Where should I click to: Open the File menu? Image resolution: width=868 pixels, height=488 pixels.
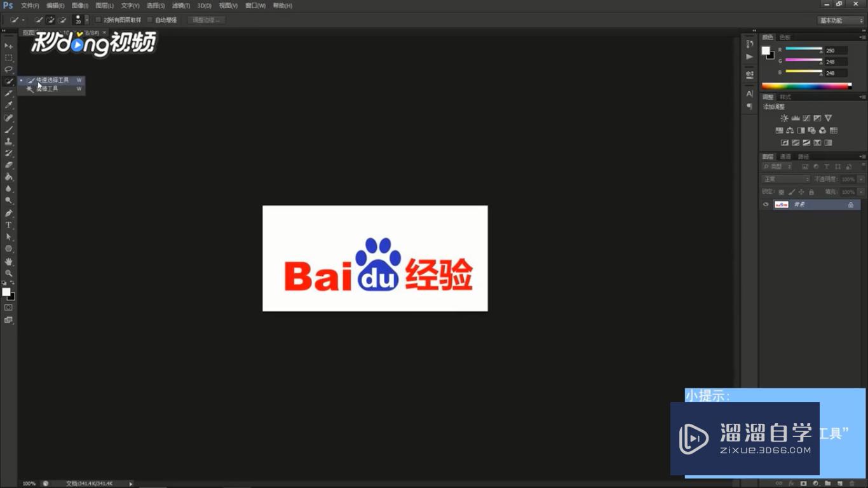[30, 6]
